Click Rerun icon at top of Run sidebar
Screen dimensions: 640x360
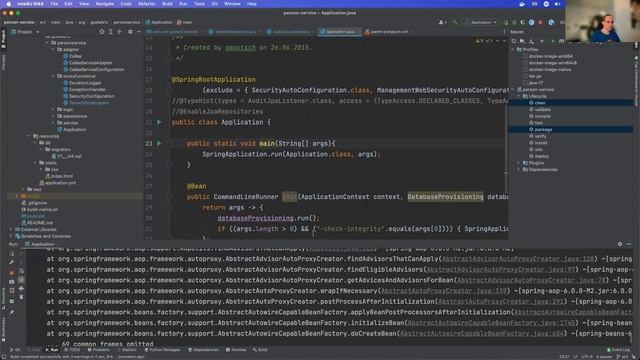pos(11,253)
